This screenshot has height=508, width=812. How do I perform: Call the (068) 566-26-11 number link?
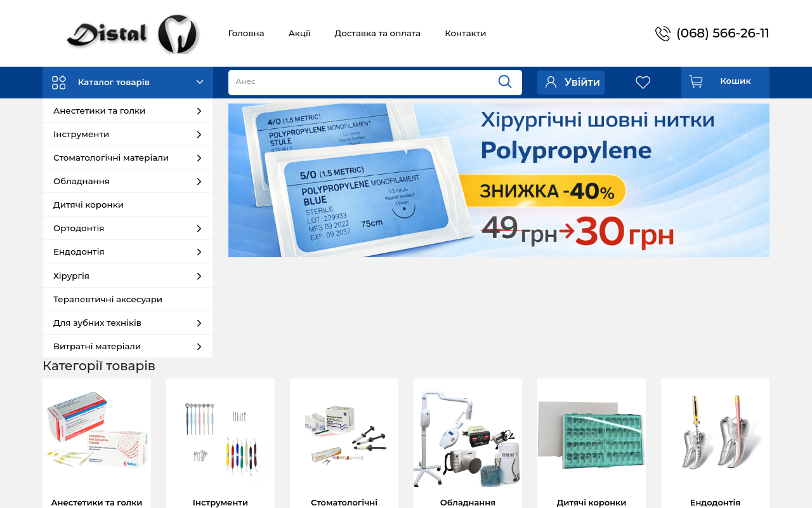[723, 33]
